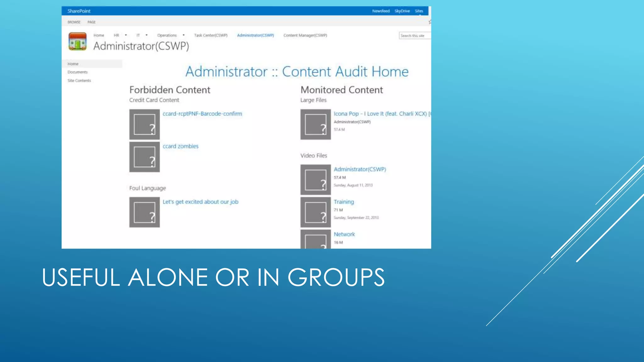
Task: Select Home in left sidebar
Action: coord(92,64)
